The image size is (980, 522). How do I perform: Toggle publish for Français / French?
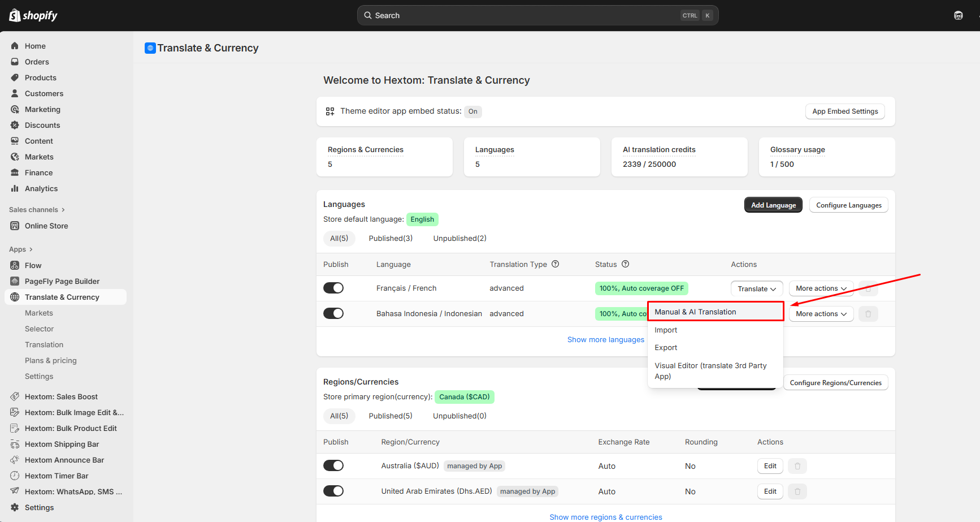[333, 288]
